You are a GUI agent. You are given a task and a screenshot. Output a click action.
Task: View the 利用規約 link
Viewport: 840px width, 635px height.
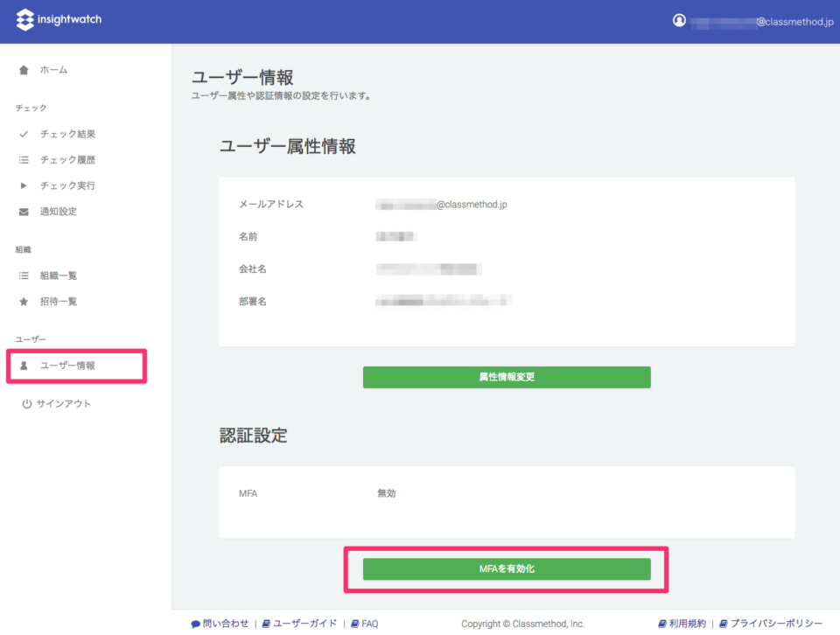coord(687,624)
